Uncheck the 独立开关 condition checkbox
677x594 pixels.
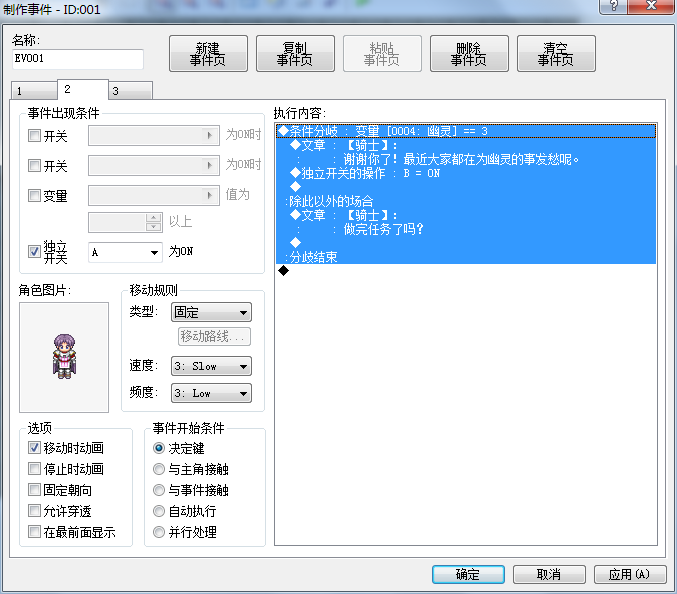pyautogui.click(x=35, y=251)
